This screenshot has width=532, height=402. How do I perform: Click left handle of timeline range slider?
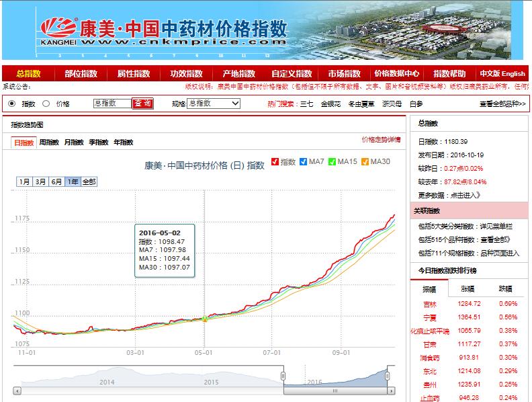[x=283, y=375]
